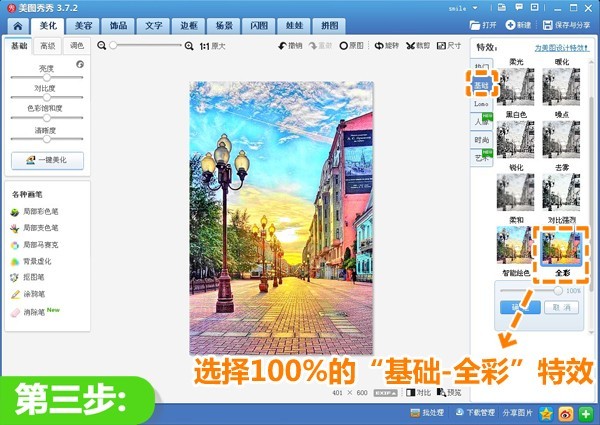Image resolution: width=600 pixels, height=425 pixels.
Task: Select the 人像 effects category
Action: tap(481, 122)
